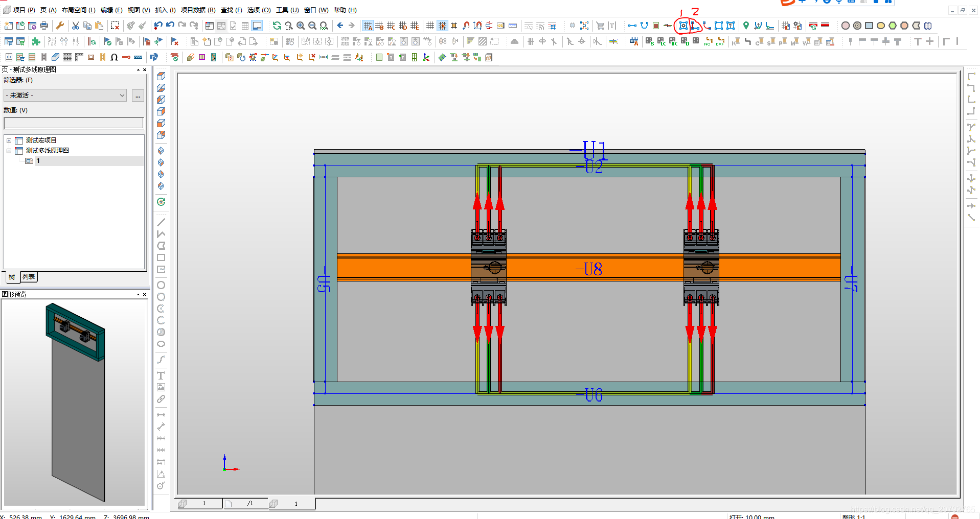Expand the 测试宏项目 tree node
Viewport: 980px width, 519px height.
tap(9, 140)
